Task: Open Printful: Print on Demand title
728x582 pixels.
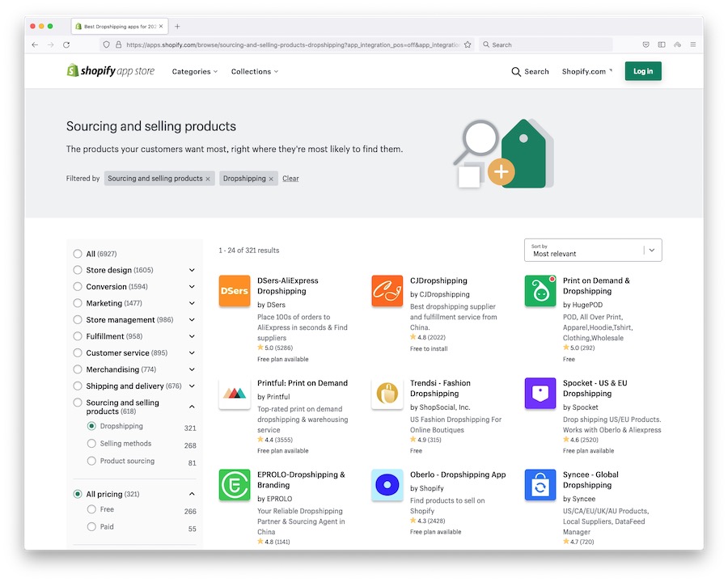Action: [x=303, y=383]
